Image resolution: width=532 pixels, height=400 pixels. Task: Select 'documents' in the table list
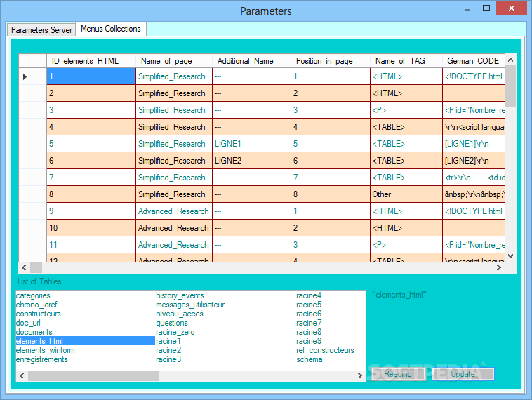(x=34, y=332)
